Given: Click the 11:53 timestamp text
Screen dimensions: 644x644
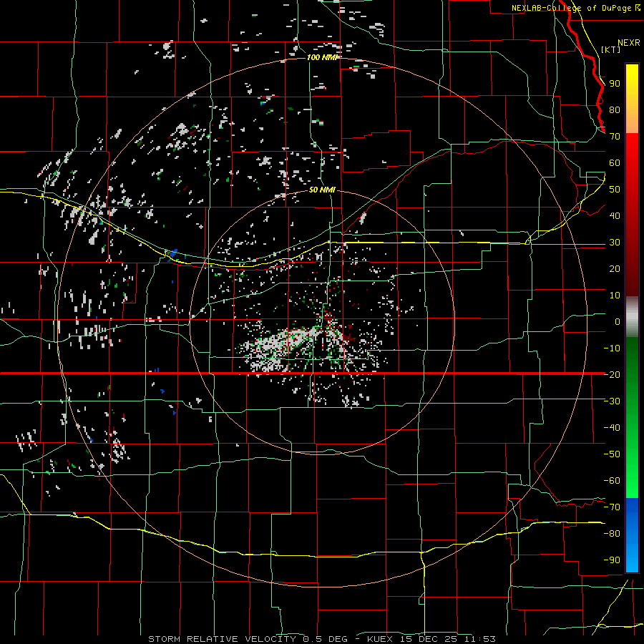Looking at the screenshot, I should (x=482, y=639).
